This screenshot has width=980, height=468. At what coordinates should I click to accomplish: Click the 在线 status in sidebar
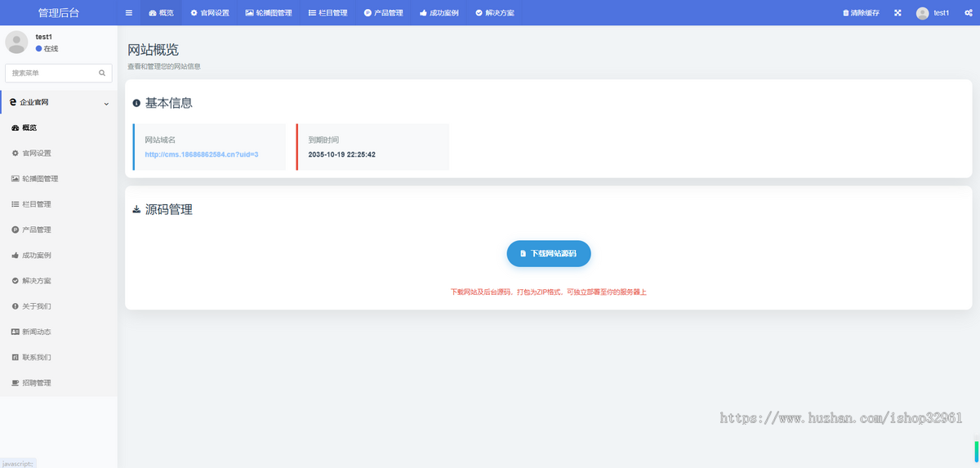tap(47, 48)
